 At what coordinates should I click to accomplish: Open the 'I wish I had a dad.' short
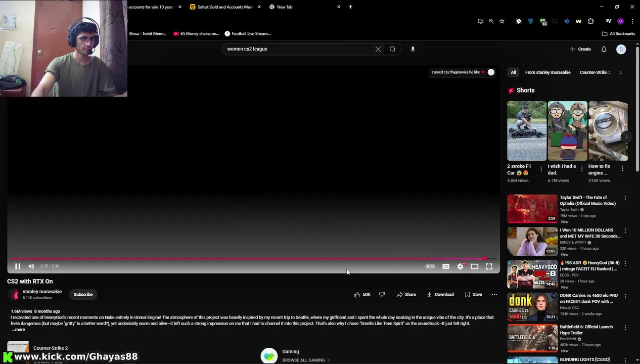(x=567, y=131)
